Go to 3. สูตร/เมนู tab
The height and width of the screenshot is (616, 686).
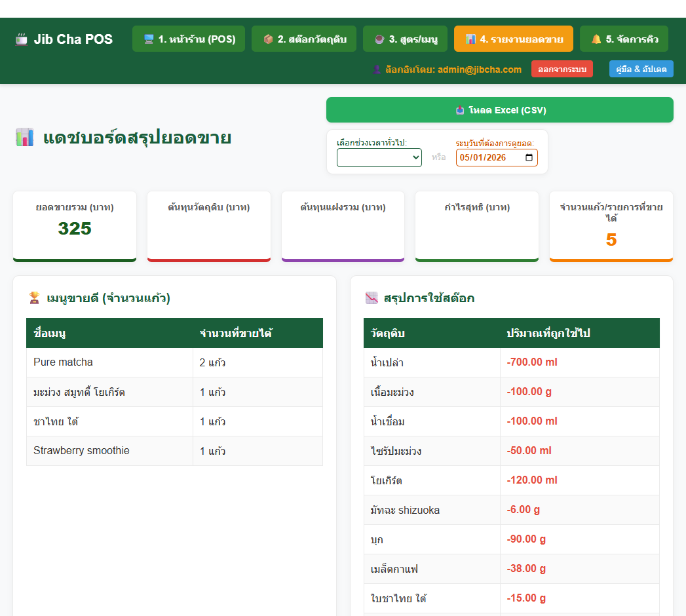(405, 39)
